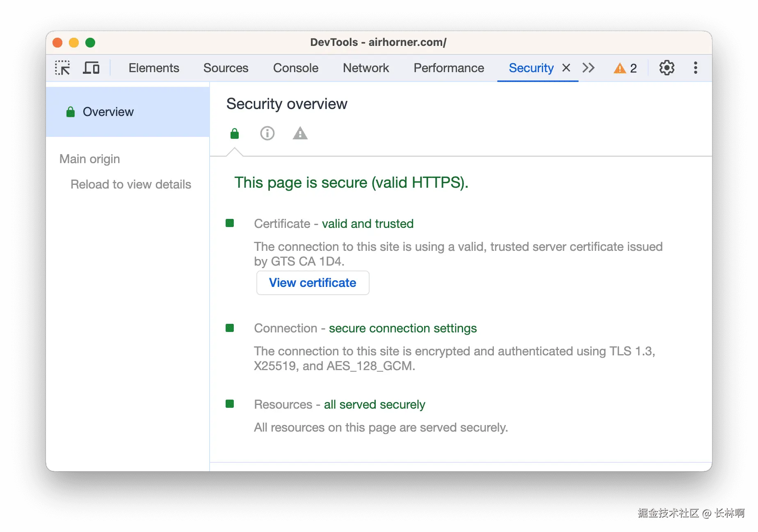Screen dimensions: 758x532
Task: Click the orange warning issues counter
Action: tap(625, 68)
